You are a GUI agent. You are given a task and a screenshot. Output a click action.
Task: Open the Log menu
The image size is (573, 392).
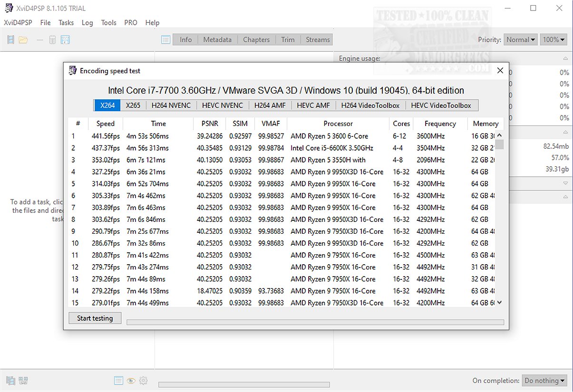tap(87, 22)
